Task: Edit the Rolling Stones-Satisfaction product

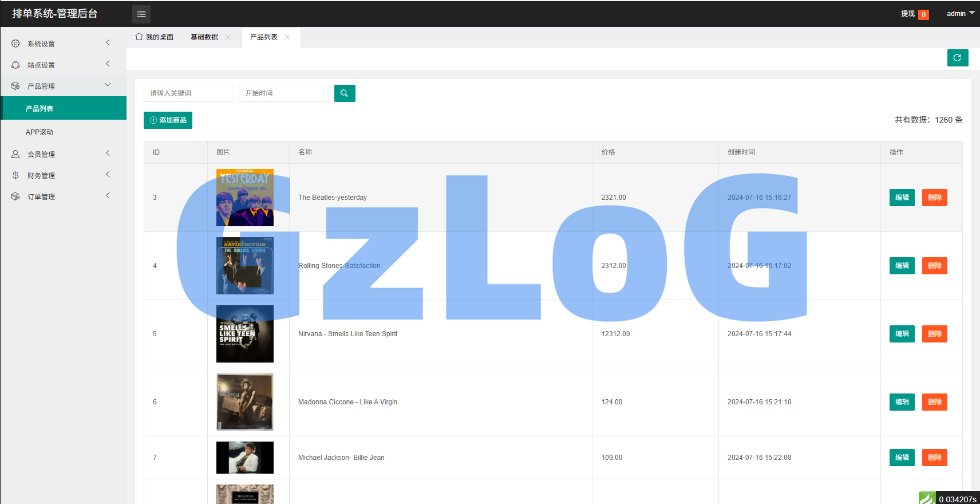Action: coord(902,266)
